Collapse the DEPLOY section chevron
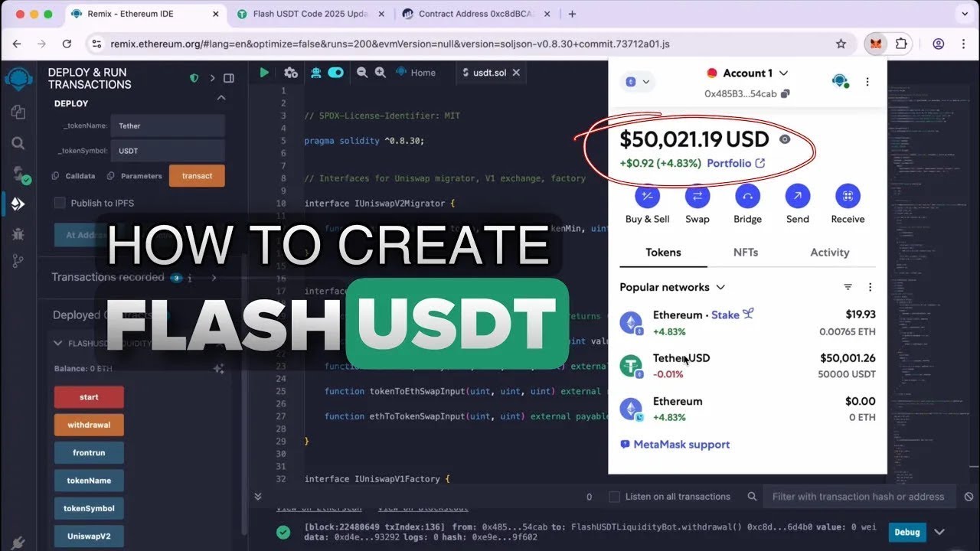980x551 pixels. 221,98
